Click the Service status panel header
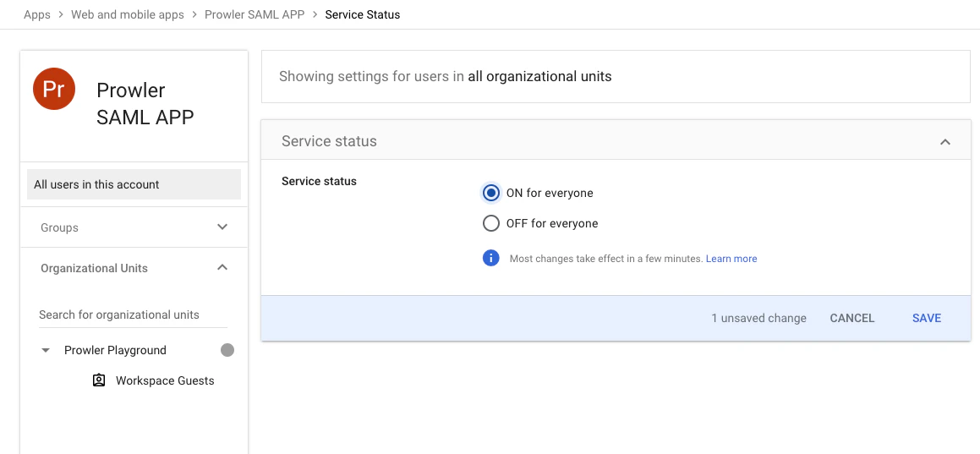This screenshot has width=980, height=454. 616,141
